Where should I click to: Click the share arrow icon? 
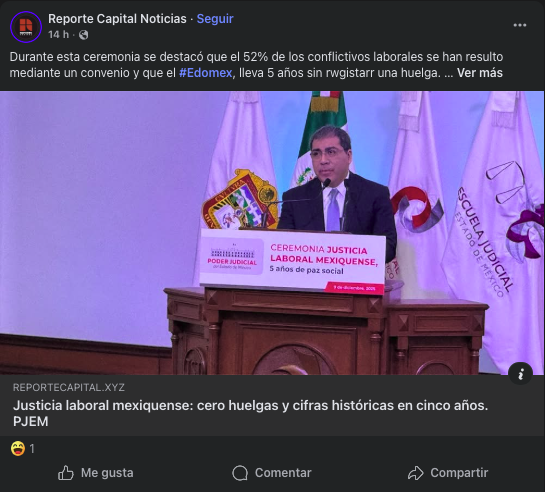[x=416, y=473]
